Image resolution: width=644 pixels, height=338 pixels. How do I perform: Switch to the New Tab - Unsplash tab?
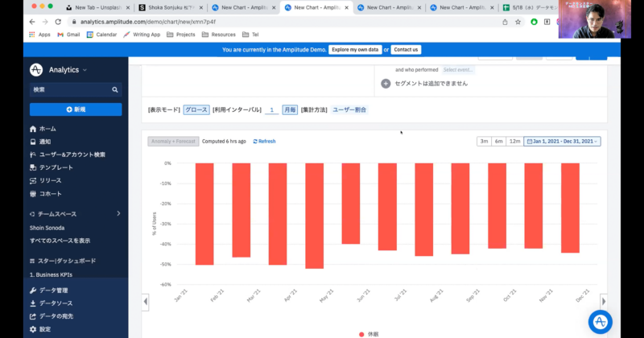point(97,7)
